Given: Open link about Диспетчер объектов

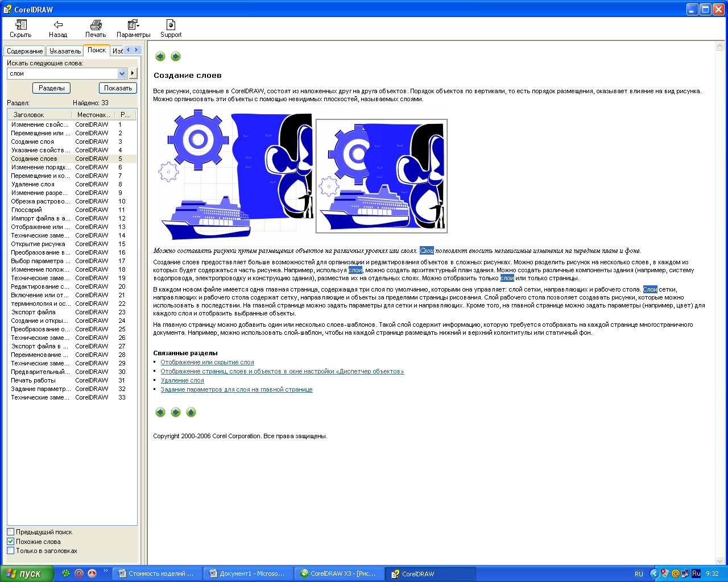Looking at the screenshot, I should tap(282, 371).
